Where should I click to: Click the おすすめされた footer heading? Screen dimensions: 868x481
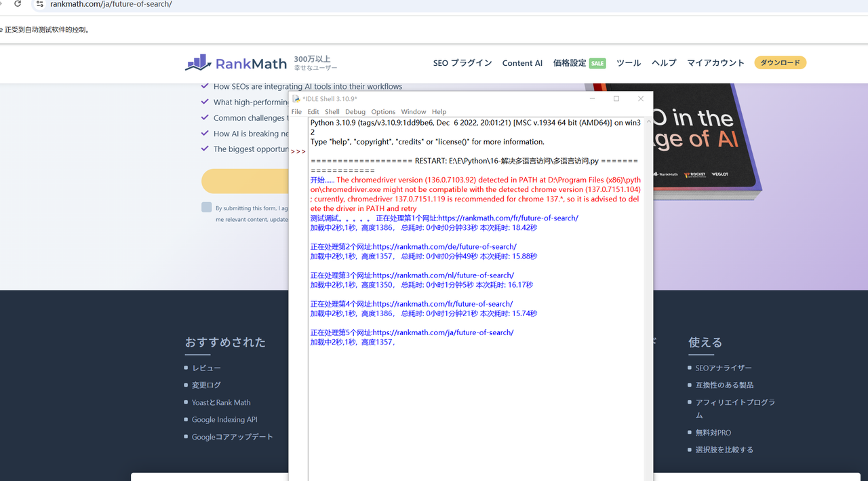pyautogui.click(x=225, y=342)
